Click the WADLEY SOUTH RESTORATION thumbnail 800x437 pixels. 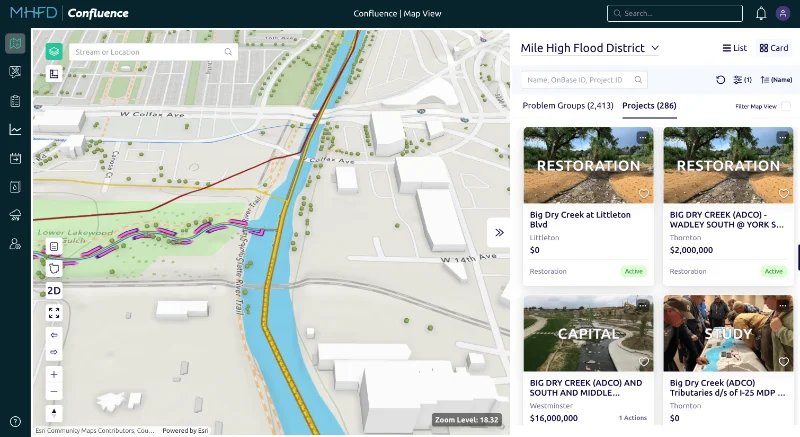(x=728, y=165)
